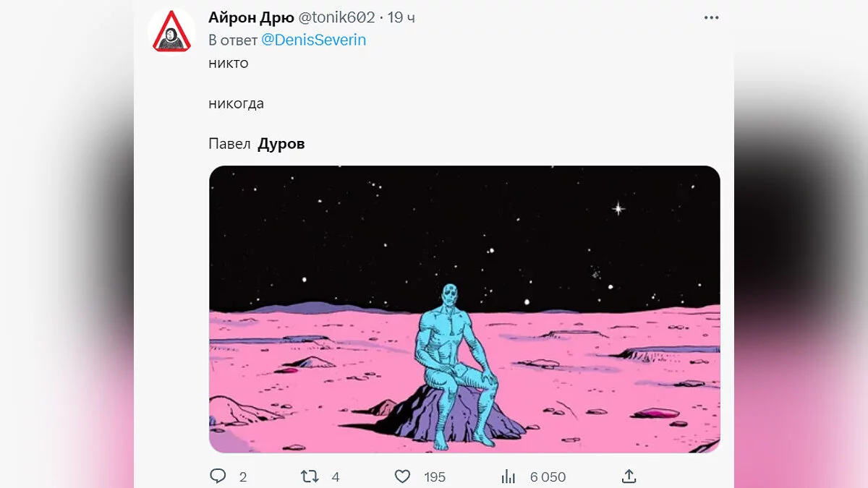Click the share upload arrow icon

[629, 476]
